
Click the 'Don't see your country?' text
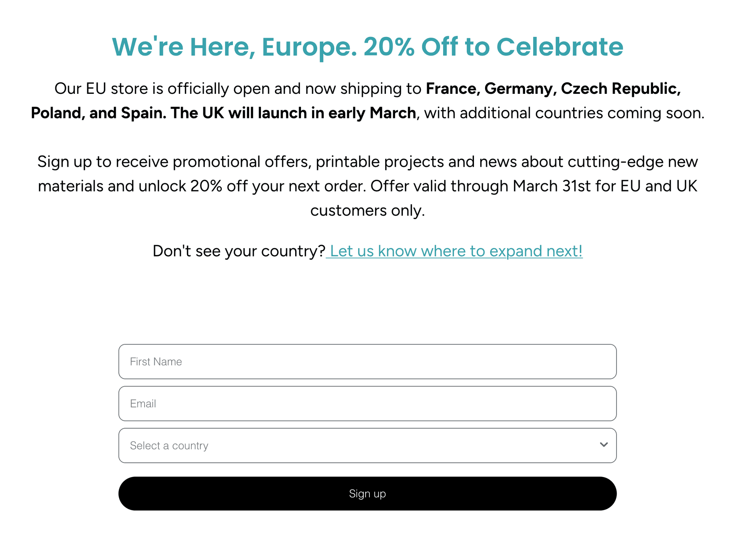click(x=239, y=251)
